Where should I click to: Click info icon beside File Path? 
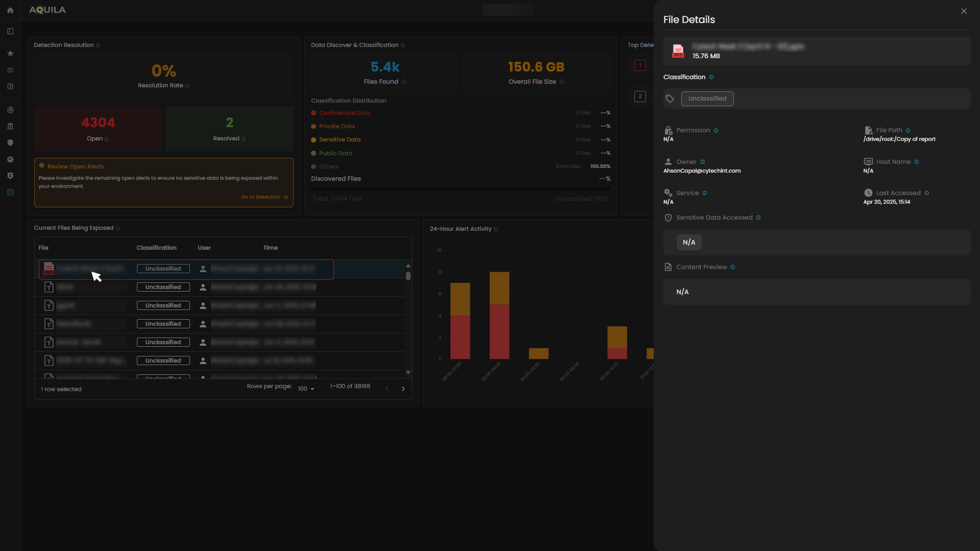click(907, 131)
